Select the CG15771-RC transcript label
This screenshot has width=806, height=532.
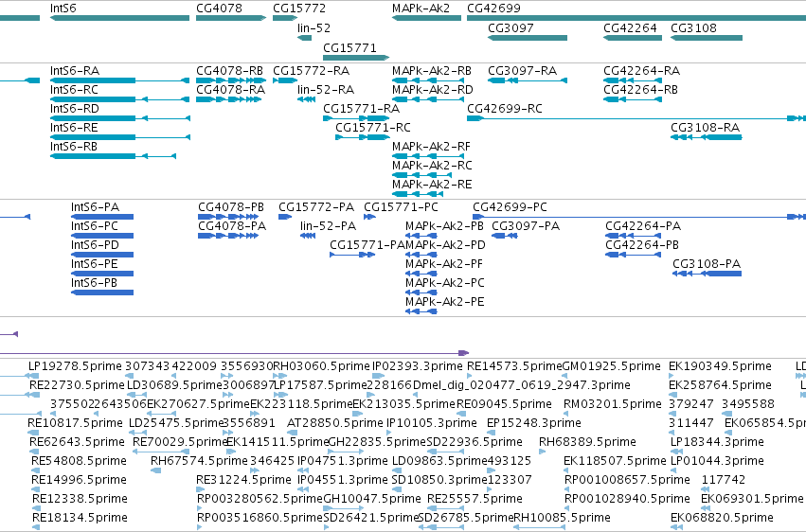click(373, 128)
